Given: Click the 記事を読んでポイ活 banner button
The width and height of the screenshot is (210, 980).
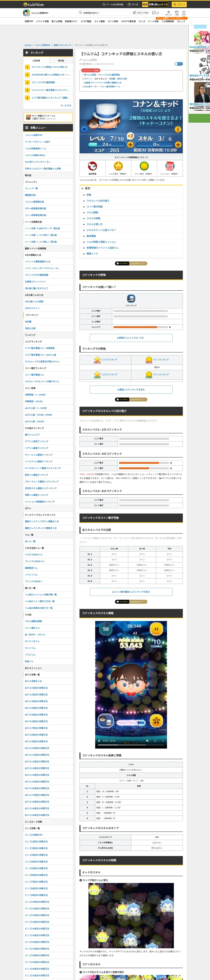Looking at the screenshot, I should pos(155,5).
